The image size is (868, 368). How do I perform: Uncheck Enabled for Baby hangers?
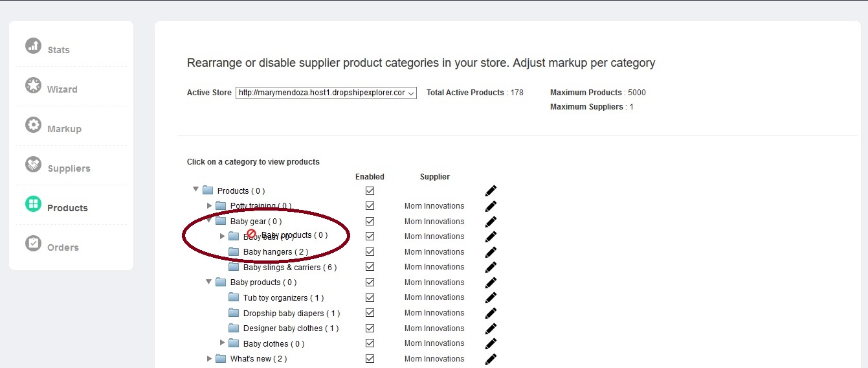pyautogui.click(x=370, y=252)
